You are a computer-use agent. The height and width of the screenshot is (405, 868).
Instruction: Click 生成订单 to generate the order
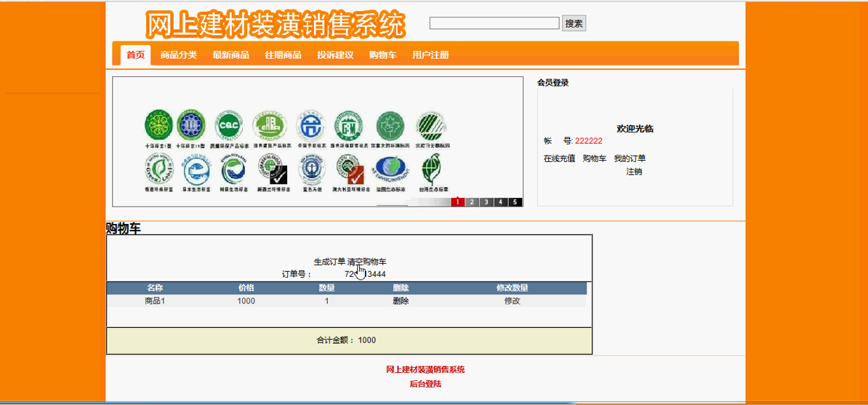pos(329,262)
